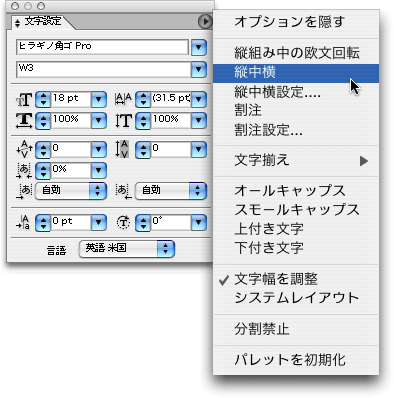This screenshot has height=398, width=394.
Task: Open the 言語 英語 米国 language popup
Action: click(x=127, y=249)
